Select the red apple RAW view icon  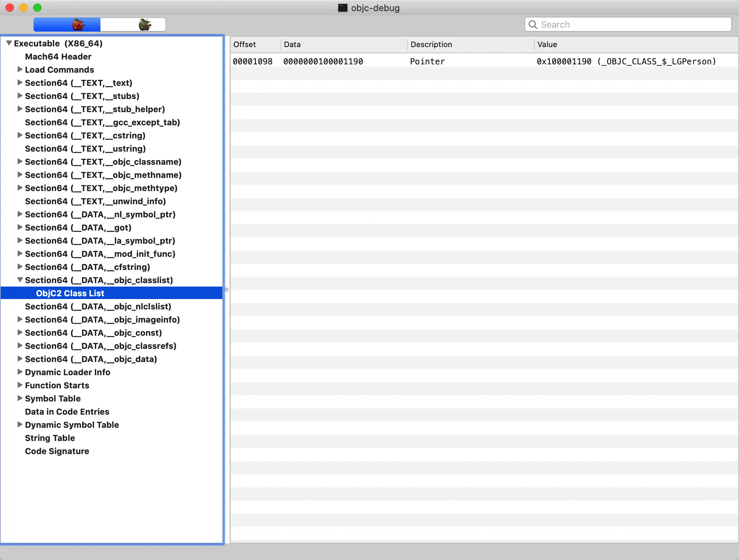(x=78, y=25)
